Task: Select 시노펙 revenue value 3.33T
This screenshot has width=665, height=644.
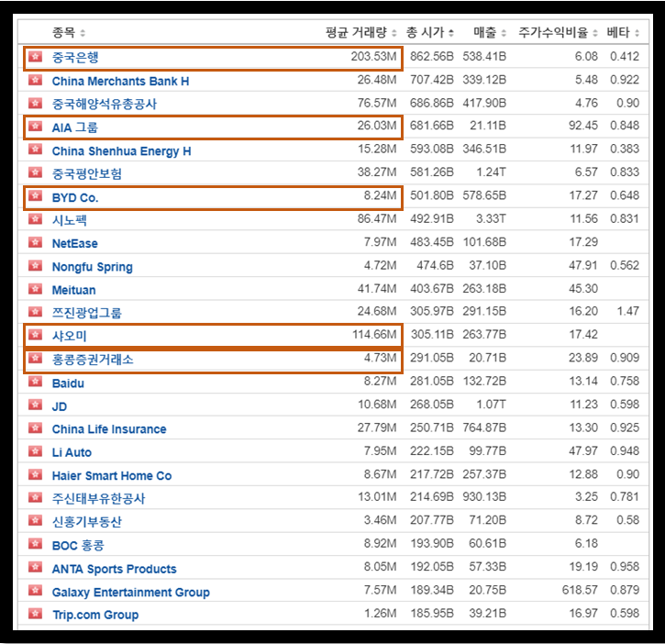Action: [491, 219]
